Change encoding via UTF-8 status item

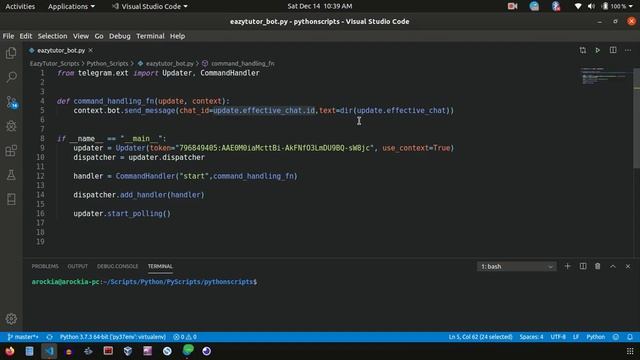pyautogui.click(x=558, y=337)
